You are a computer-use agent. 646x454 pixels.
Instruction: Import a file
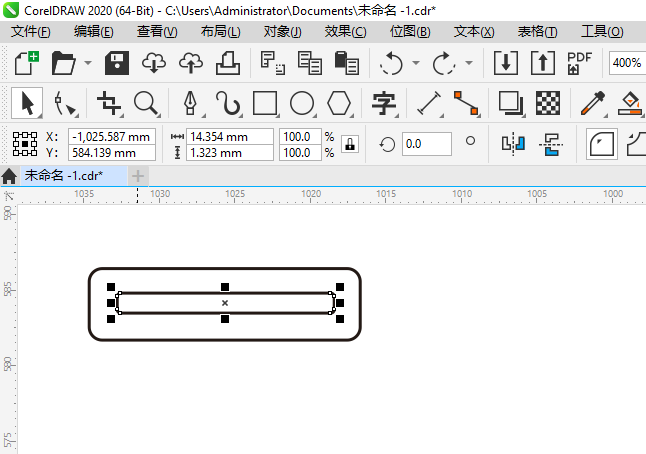click(x=506, y=63)
